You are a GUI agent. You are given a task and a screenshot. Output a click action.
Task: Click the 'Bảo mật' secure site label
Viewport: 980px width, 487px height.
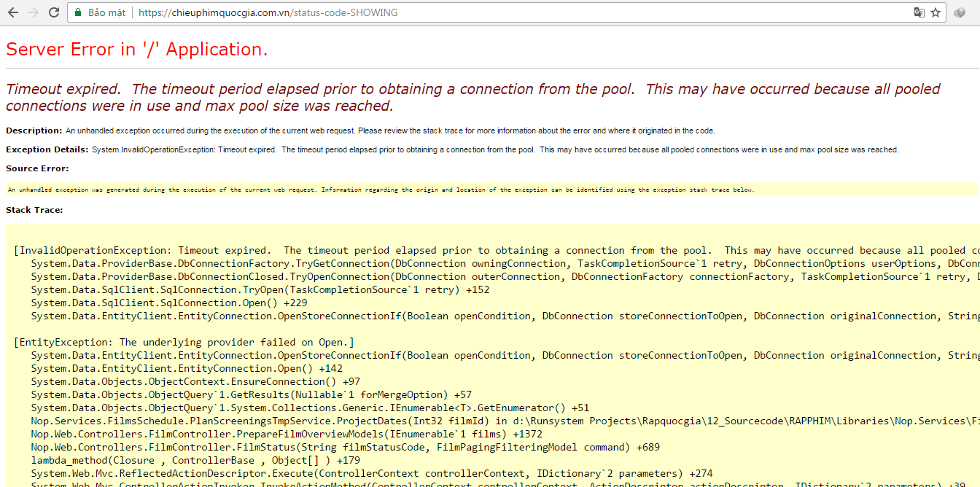click(x=106, y=13)
